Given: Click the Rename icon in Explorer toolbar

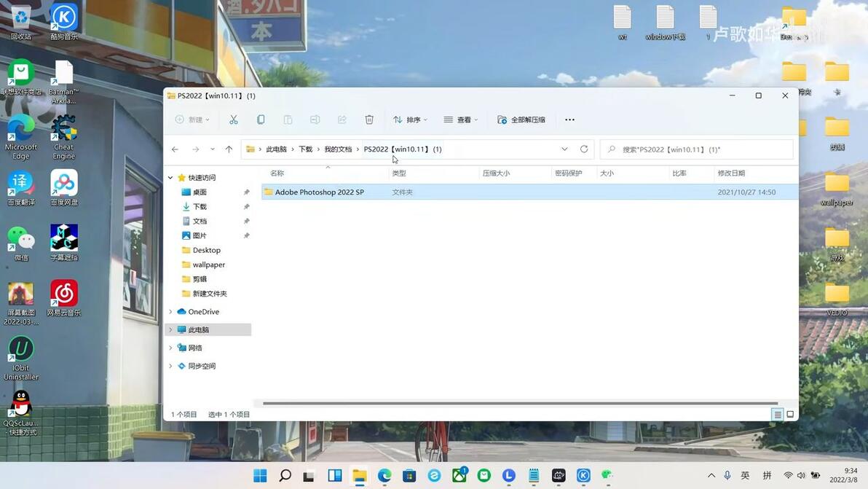Looking at the screenshot, I should (315, 120).
